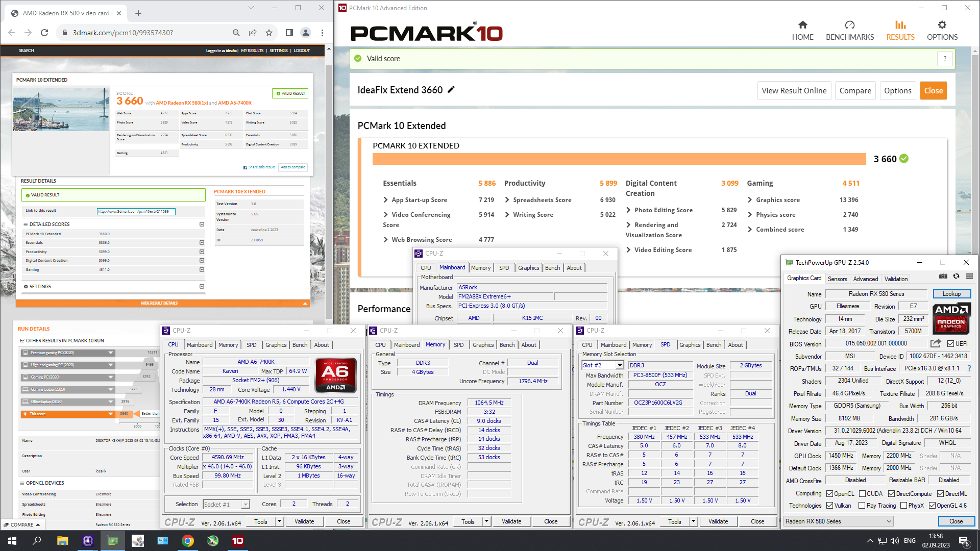
Task: Toggle Ray Tracing checkbox in GPU-Z
Action: (862, 506)
